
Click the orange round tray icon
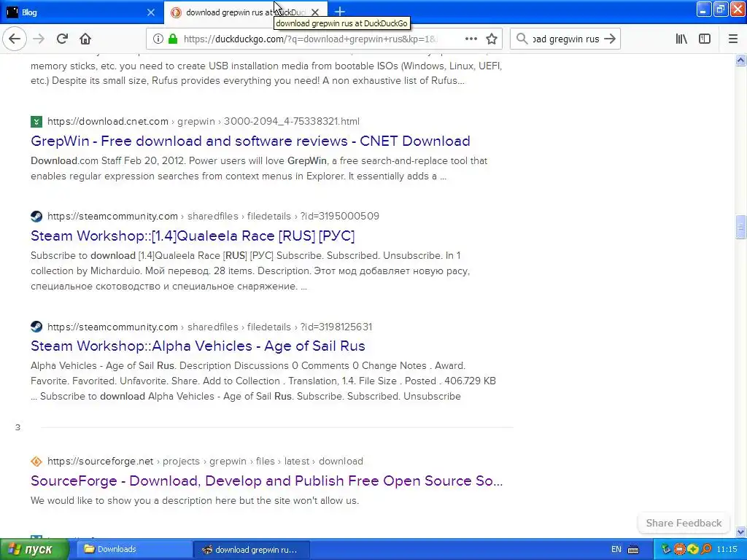tap(679, 550)
